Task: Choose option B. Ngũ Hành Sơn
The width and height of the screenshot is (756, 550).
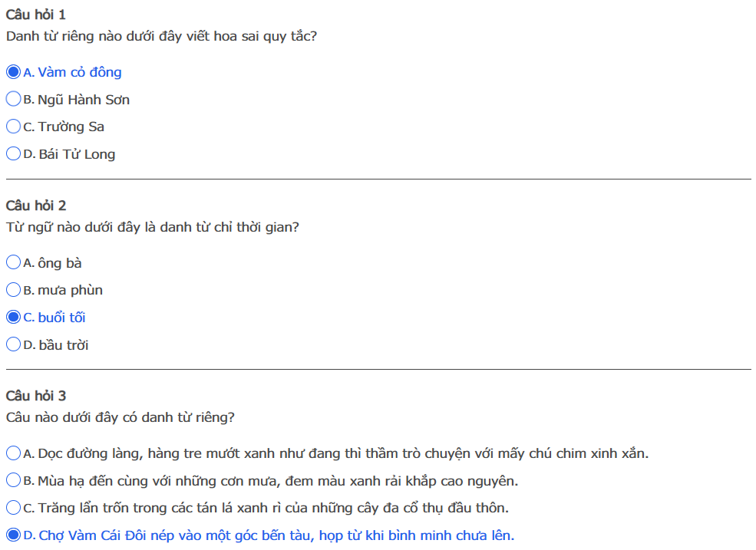Action: click(13, 100)
